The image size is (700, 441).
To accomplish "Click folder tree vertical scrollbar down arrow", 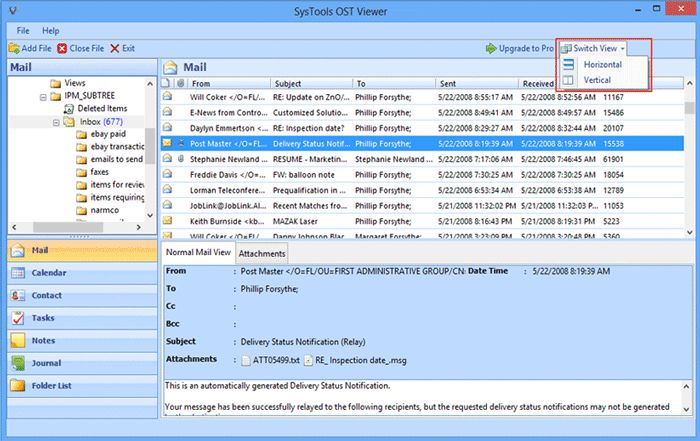I will tap(150, 216).
